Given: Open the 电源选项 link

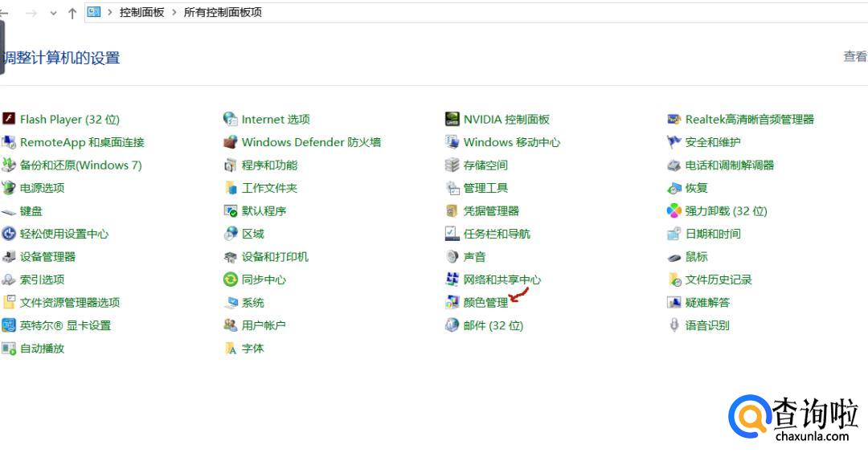Looking at the screenshot, I should click(x=42, y=188).
